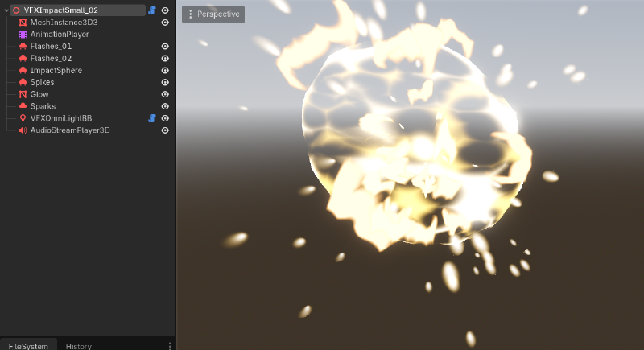Switch to the FileSystem tab
Viewport: 644px width, 350px height.
click(28, 346)
